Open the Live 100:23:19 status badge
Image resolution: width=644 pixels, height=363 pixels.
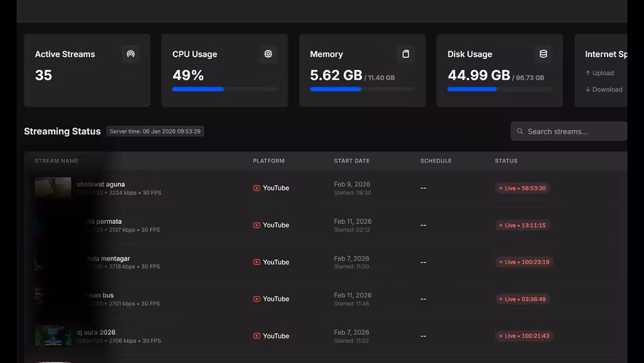pos(524,262)
